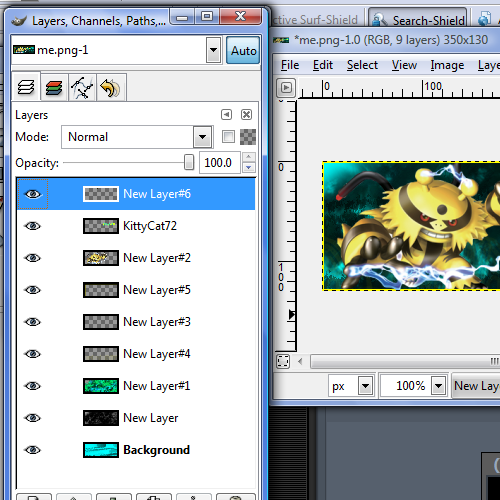Hide the New Layer#6 layer
The height and width of the screenshot is (500, 500).
[33, 194]
